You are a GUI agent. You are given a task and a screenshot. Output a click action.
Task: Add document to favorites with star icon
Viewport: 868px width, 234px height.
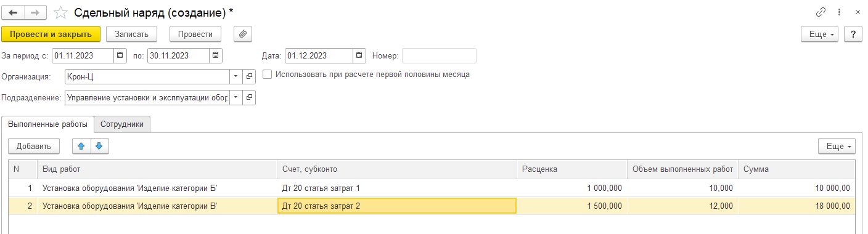[60, 12]
